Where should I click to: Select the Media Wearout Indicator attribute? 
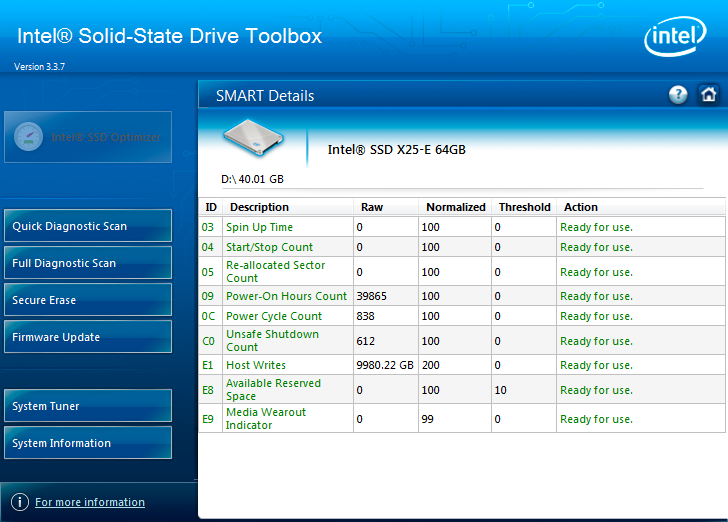[x=266, y=418]
